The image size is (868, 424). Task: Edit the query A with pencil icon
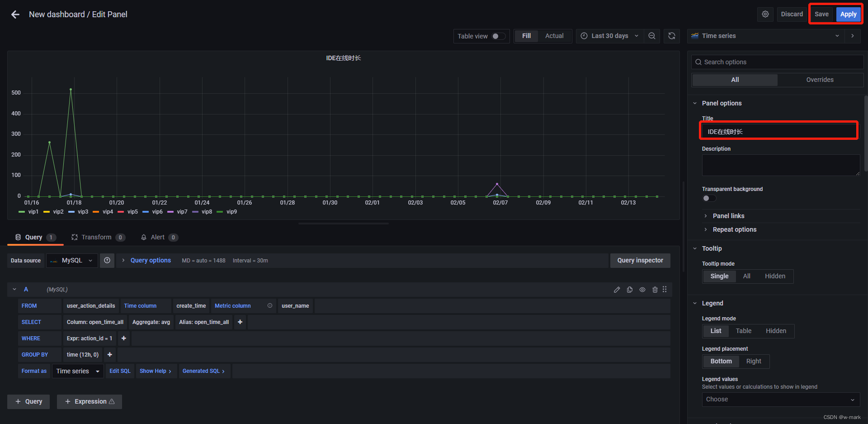click(x=617, y=289)
